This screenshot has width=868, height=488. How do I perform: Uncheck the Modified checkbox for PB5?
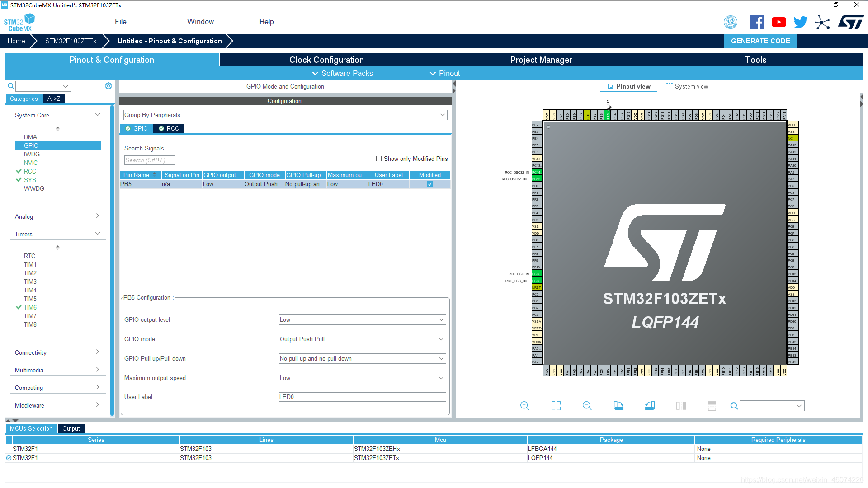pyautogui.click(x=430, y=184)
